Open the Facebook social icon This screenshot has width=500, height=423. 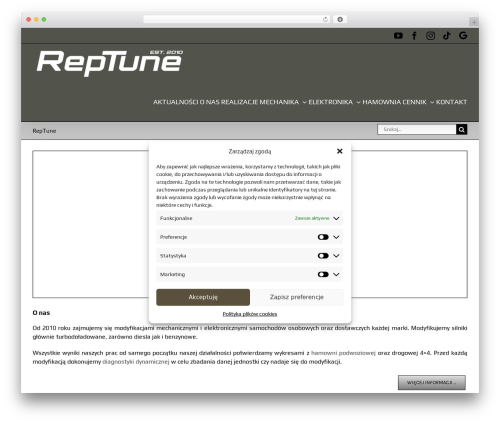pyautogui.click(x=414, y=36)
